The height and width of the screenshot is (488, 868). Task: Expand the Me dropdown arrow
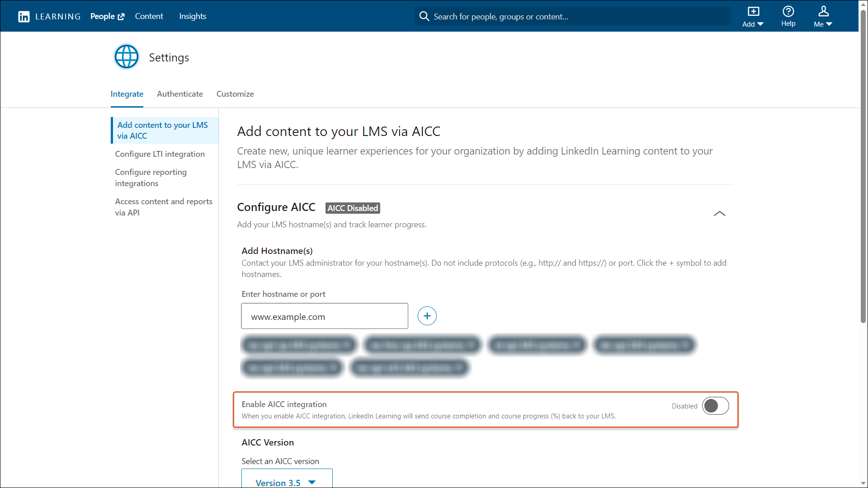pyautogui.click(x=829, y=24)
